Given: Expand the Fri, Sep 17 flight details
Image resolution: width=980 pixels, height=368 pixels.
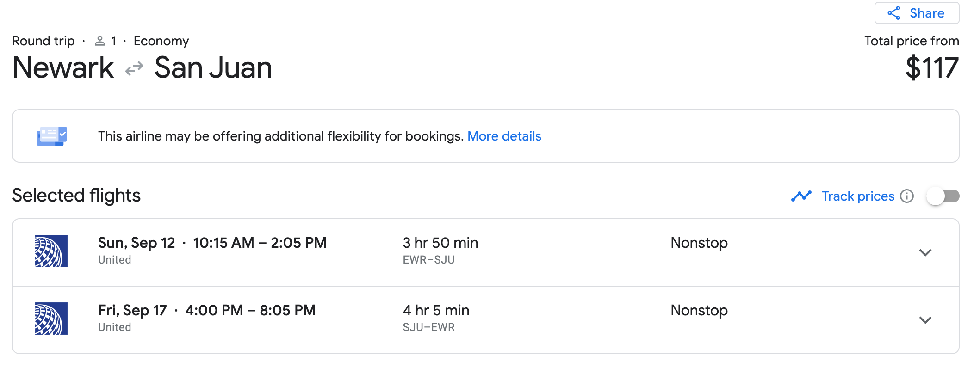Looking at the screenshot, I should 925,320.
